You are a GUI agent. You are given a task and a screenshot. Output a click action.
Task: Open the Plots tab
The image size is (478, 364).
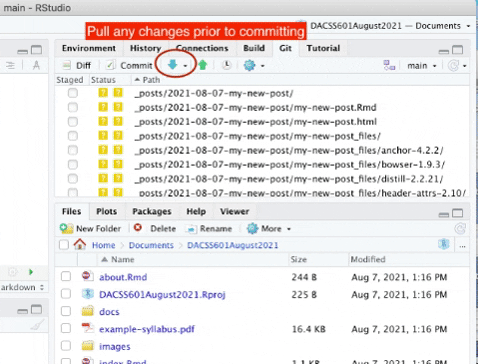coord(106,211)
